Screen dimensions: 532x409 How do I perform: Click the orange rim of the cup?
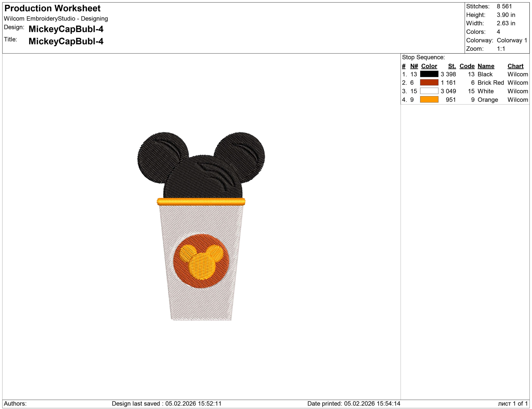point(201,202)
